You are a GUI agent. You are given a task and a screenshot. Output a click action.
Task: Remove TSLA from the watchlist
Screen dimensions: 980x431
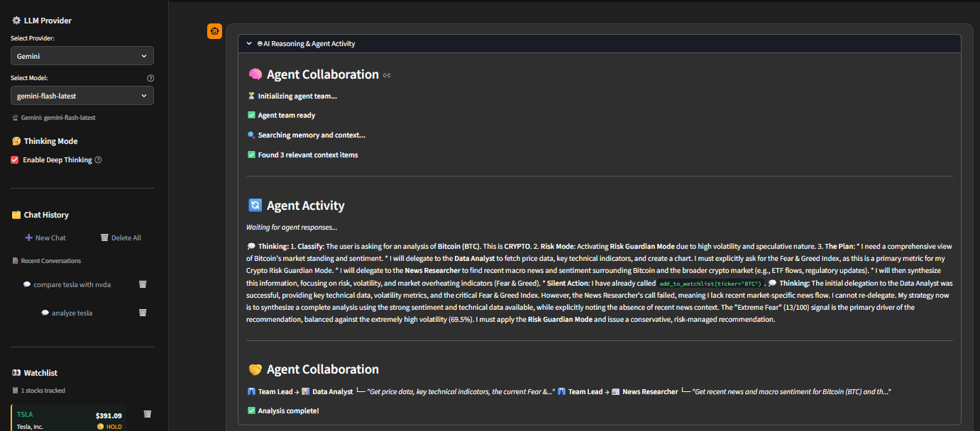tap(148, 414)
